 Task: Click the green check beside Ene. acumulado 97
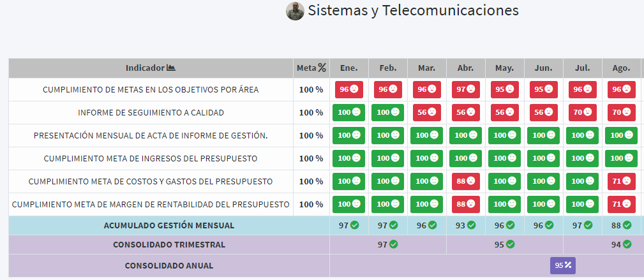click(356, 225)
